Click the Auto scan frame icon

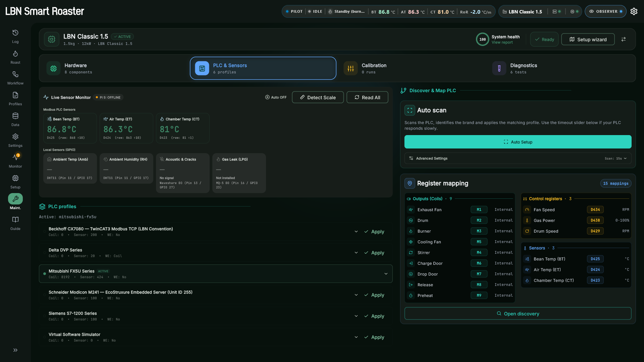click(x=410, y=110)
